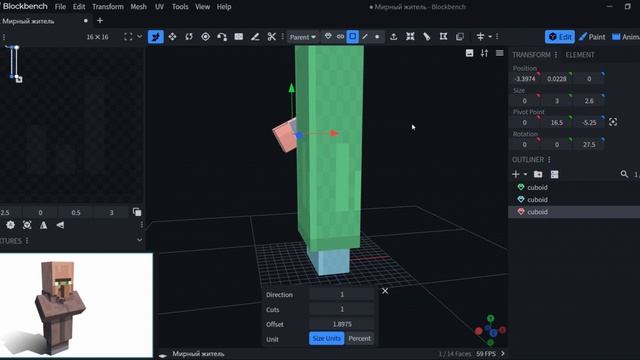Open dropdown arrow beside center view icon
Image resolution: width=640 pixels, height=360 pixels.
tap(490, 37)
